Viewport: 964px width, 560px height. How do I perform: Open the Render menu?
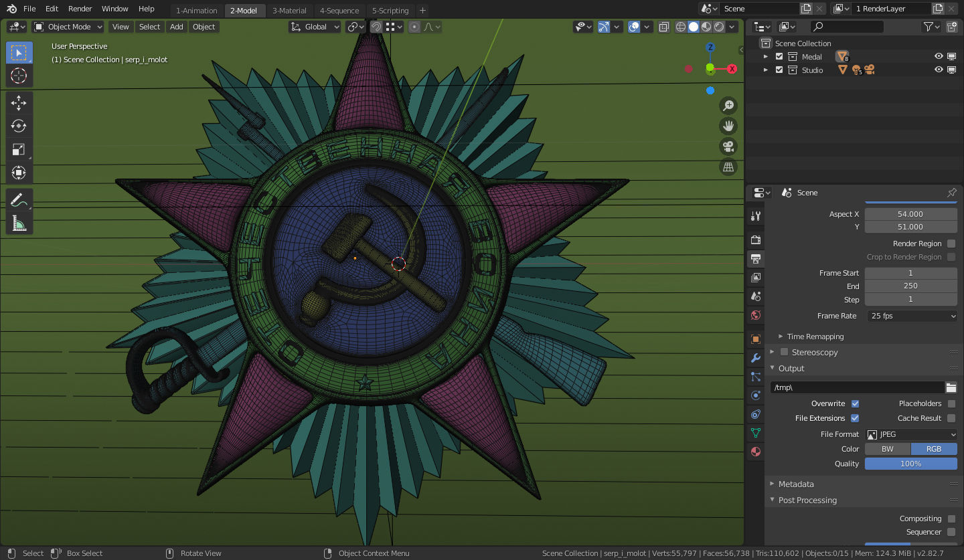click(x=80, y=9)
